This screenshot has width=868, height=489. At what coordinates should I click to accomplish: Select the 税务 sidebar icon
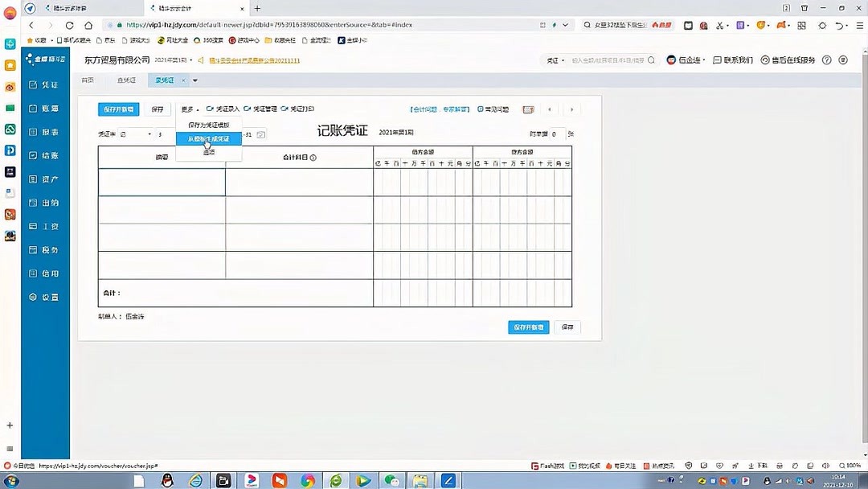coord(44,249)
